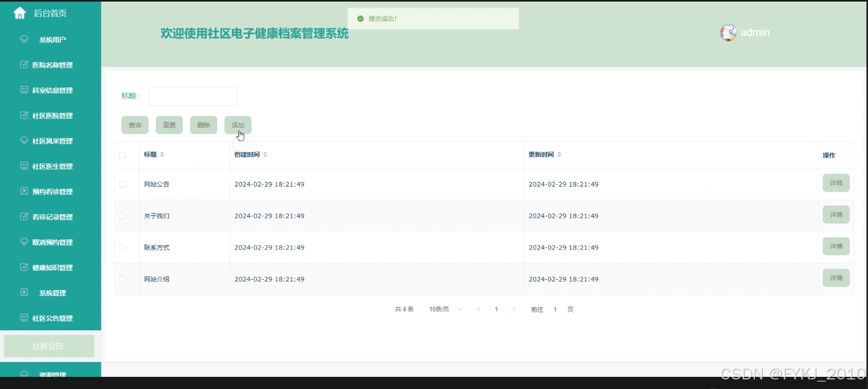Select the 社区公告 submenu item
The image size is (868, 389).
(49, 346)
